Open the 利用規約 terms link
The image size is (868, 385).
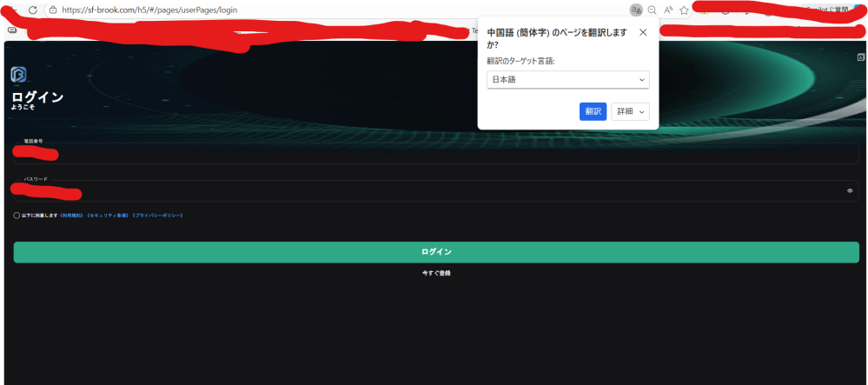coord(71,216)
